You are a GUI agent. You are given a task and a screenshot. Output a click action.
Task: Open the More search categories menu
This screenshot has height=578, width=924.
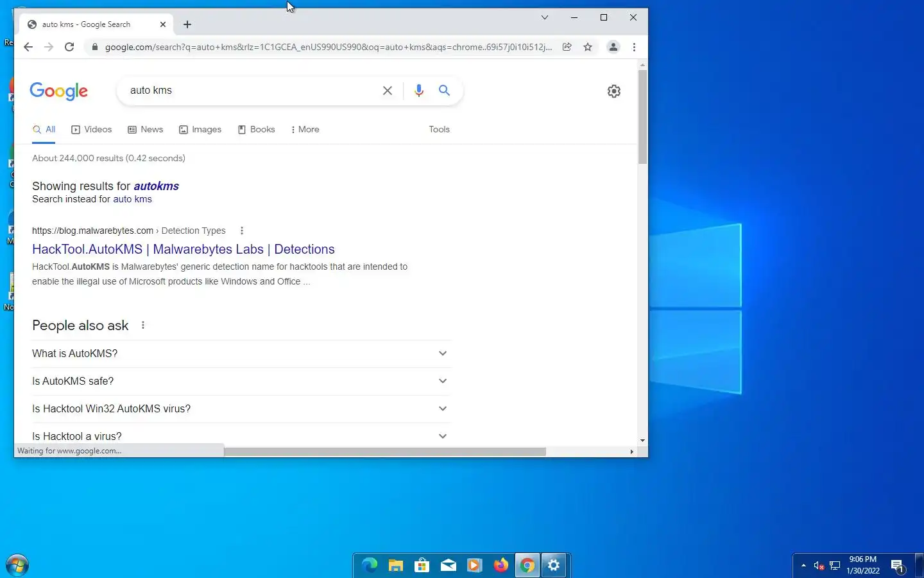tap(305, 129)
